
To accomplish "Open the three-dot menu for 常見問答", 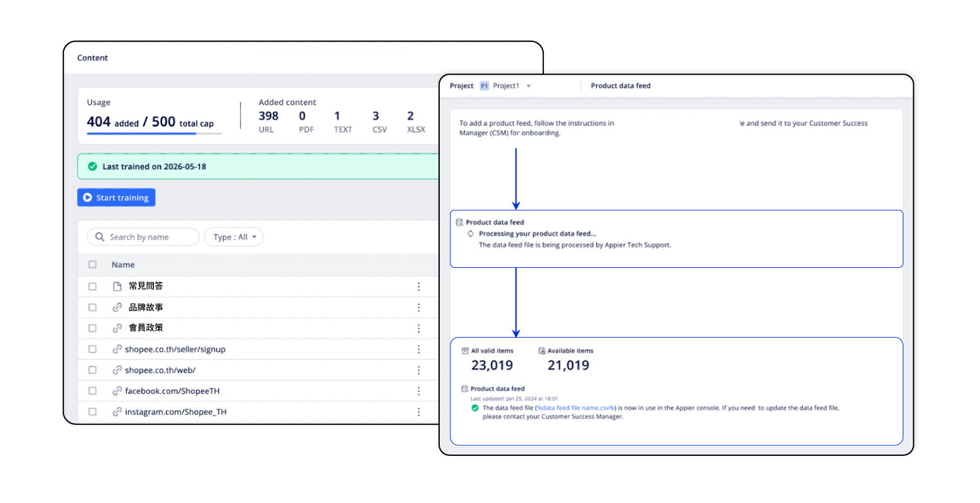I will pos(418,287).
